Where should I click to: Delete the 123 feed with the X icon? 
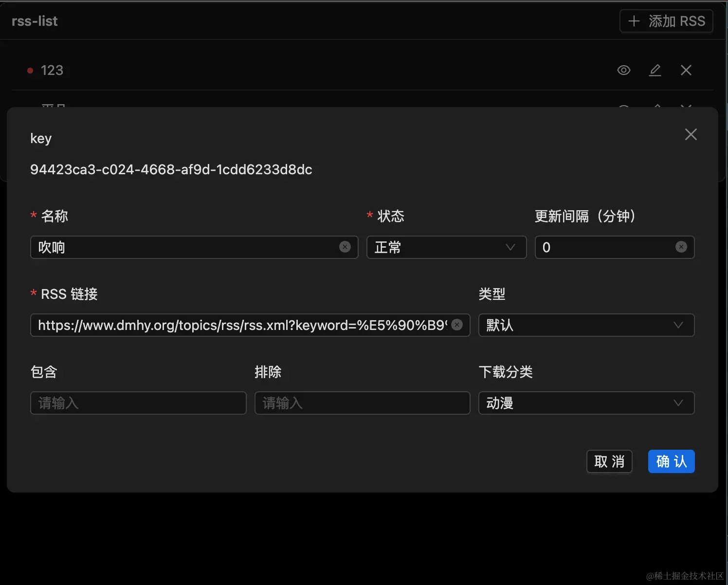point(686,70)
